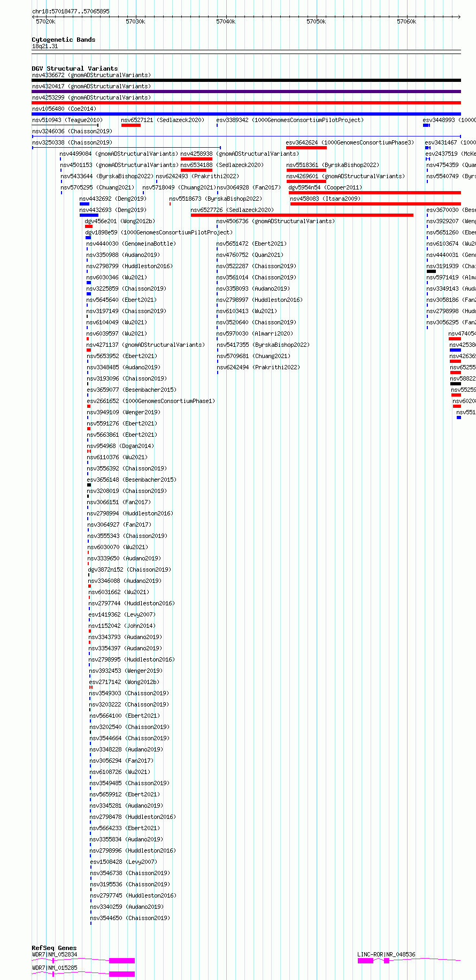476x980 pixels.
Task: Select the black nsv4336672 variant bar
Action: coord(246,80)
